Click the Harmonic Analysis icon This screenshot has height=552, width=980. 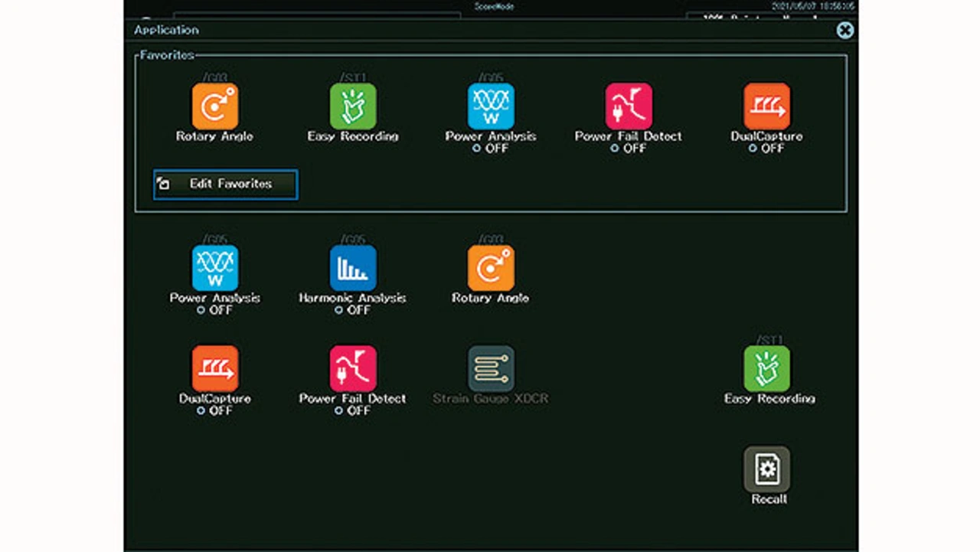tap(353, 269)
